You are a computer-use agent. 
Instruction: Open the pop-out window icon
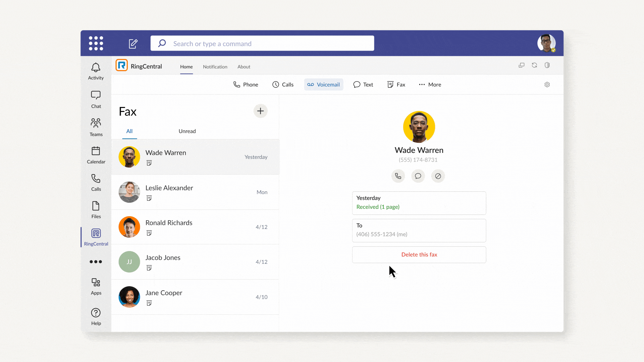point(522,65)
